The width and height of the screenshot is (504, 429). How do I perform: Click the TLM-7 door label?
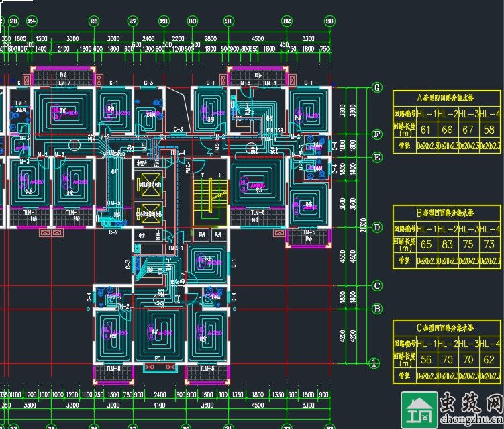click(x=62, y=83)
